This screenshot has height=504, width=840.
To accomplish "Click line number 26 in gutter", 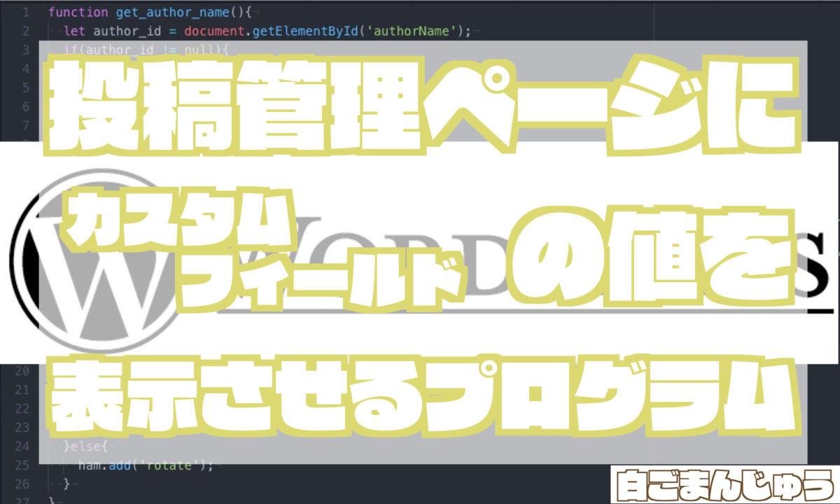I will point(21,483).
